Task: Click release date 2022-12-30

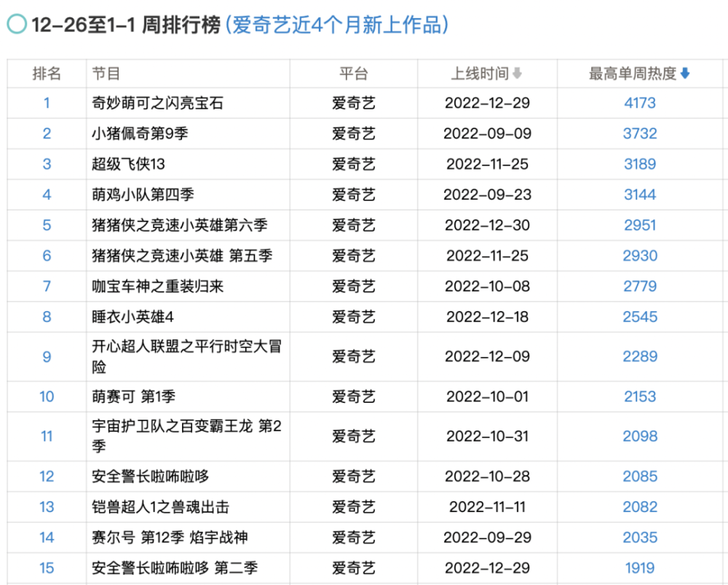Action: [487, 225]
